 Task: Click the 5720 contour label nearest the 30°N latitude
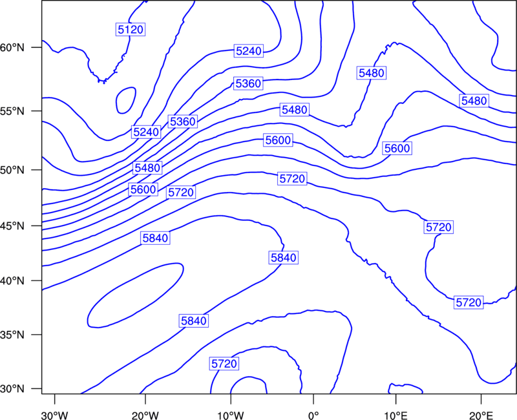click(224, 364)
